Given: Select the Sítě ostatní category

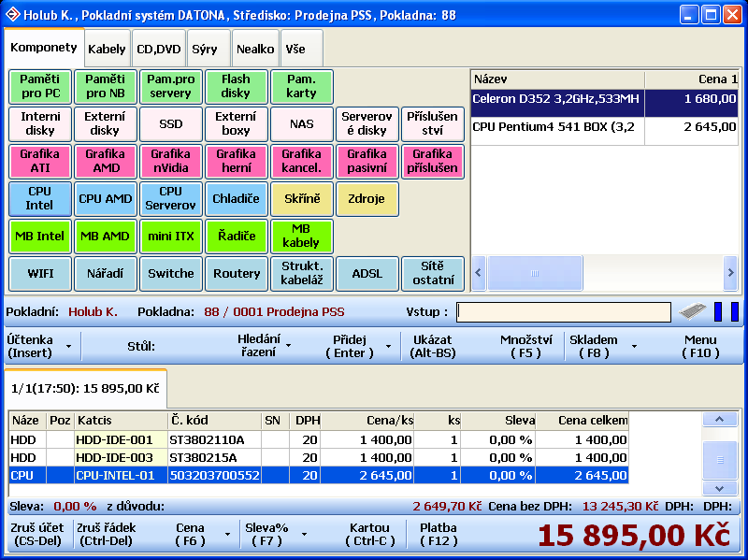Looking at the screenshot, I should tap(433, 273).
